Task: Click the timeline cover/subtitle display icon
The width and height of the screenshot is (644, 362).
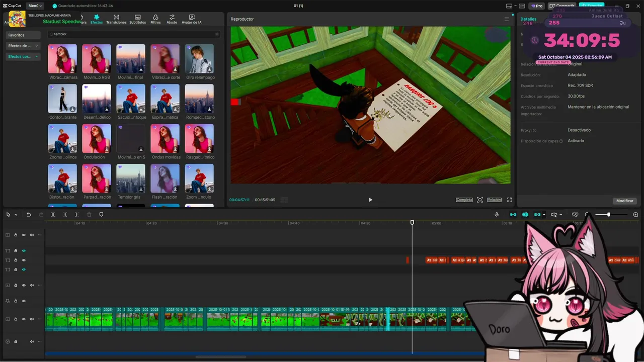Action: click(575, 215)
